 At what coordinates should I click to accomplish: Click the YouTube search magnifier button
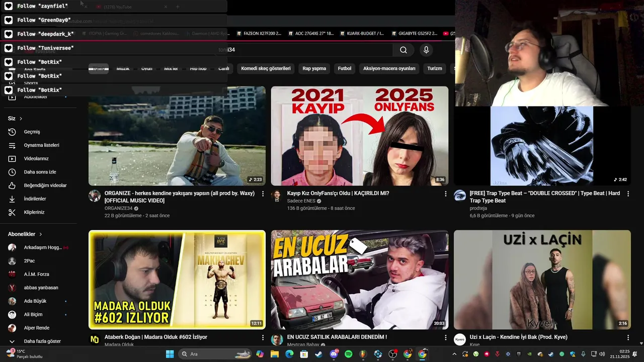tap(404, 50)
